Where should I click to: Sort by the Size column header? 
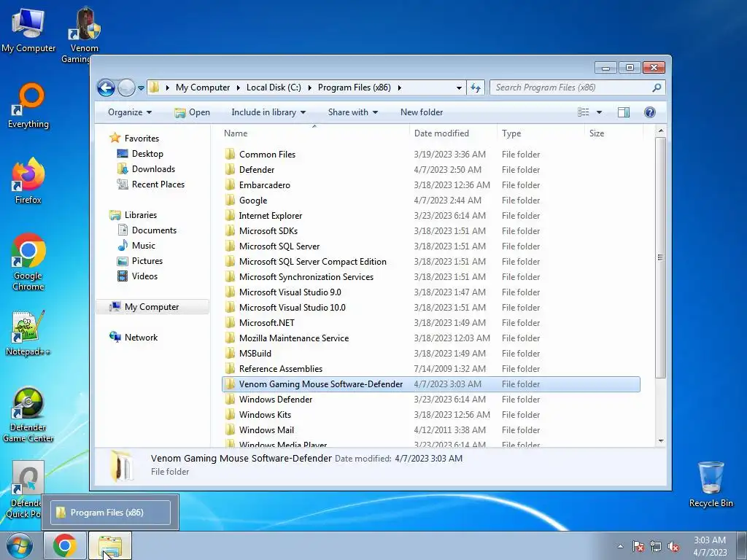pos(614,133)
